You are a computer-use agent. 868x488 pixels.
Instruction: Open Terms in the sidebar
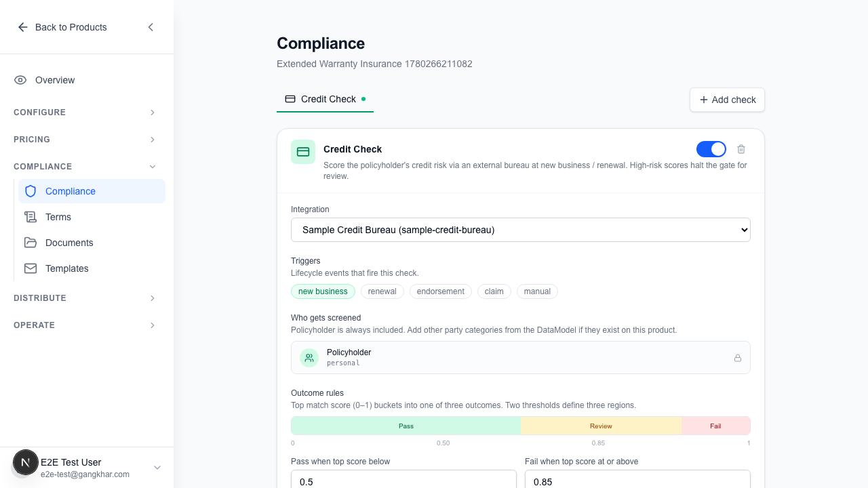click(92, 217)
